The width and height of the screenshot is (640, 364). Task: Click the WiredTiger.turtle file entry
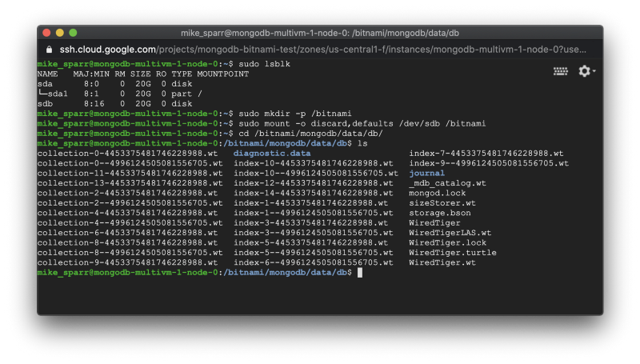coord(453,253)
